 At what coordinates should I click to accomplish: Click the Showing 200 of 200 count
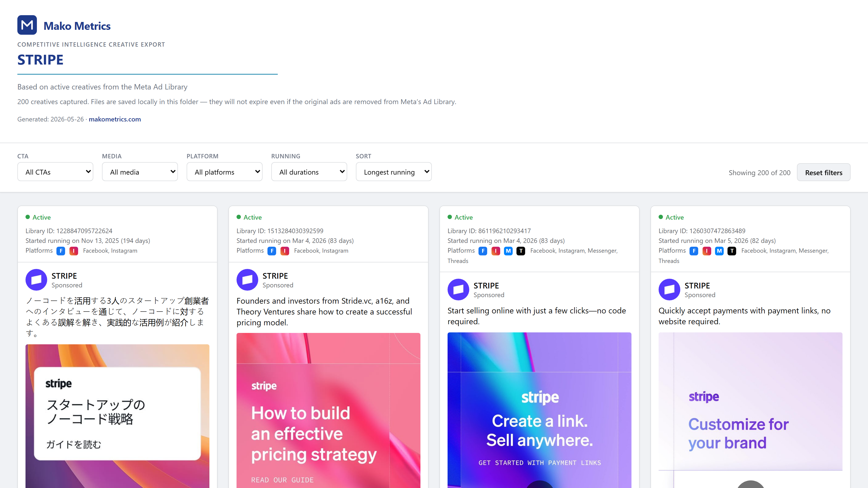pos(759,172)
